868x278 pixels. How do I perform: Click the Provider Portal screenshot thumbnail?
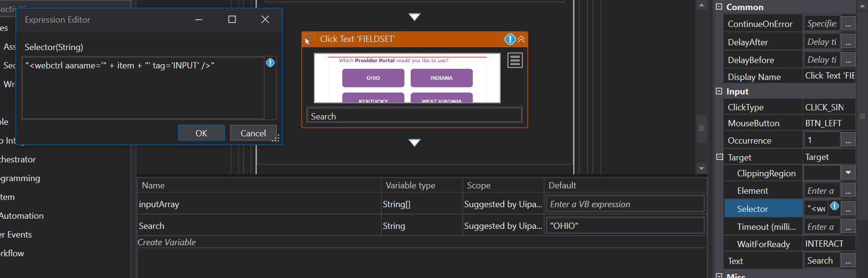pyautogui.click(x=407, y=78)
